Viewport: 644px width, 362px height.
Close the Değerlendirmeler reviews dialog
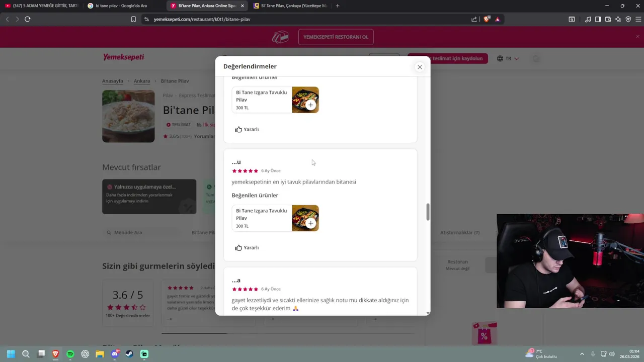click(420, 67)
